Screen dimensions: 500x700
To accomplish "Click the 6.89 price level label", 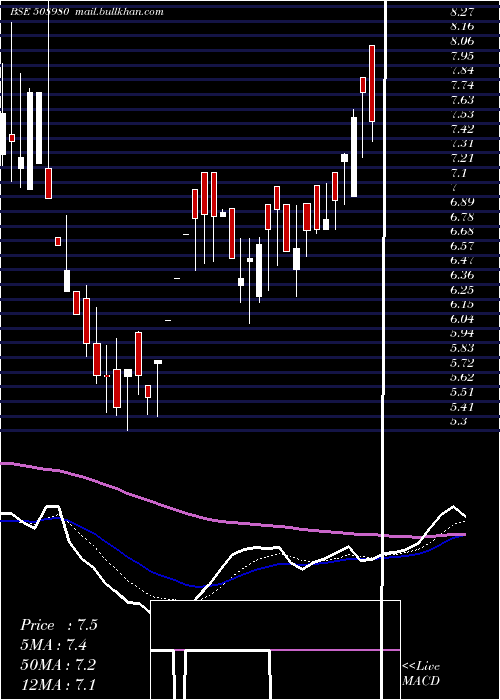I will (x=462, y=202).
